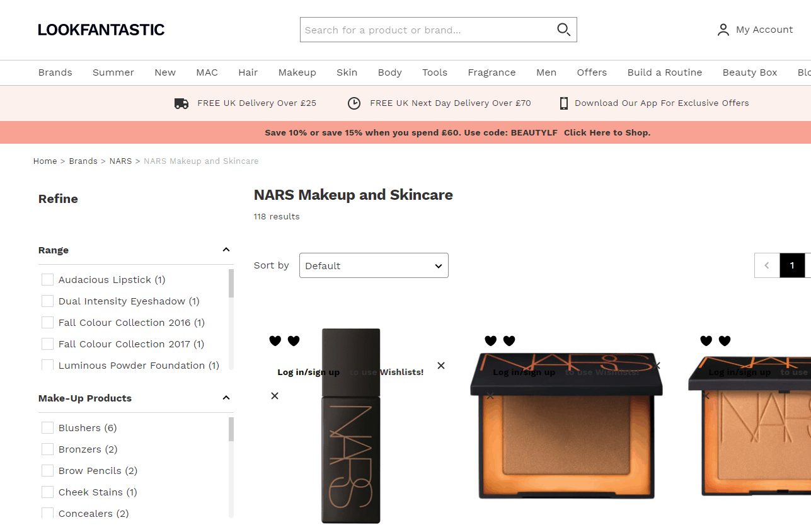The width and height of the screenshot is (811, 532).
Task: Go to Brands breadcrumb link
Action: pos(83,161)
